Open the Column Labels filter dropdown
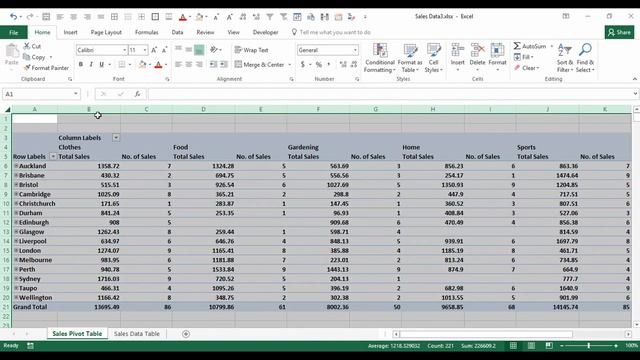This screenshot has width=640, height=360. 116,138
